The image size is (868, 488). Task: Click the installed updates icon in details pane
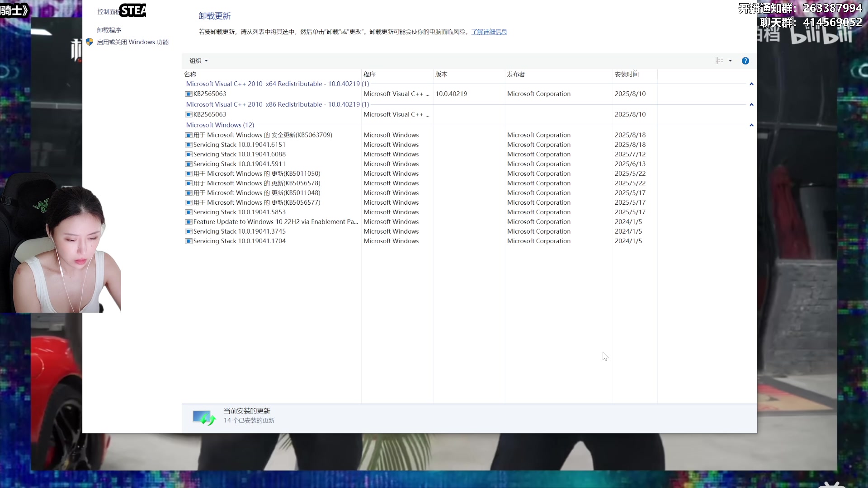[204, 418]
